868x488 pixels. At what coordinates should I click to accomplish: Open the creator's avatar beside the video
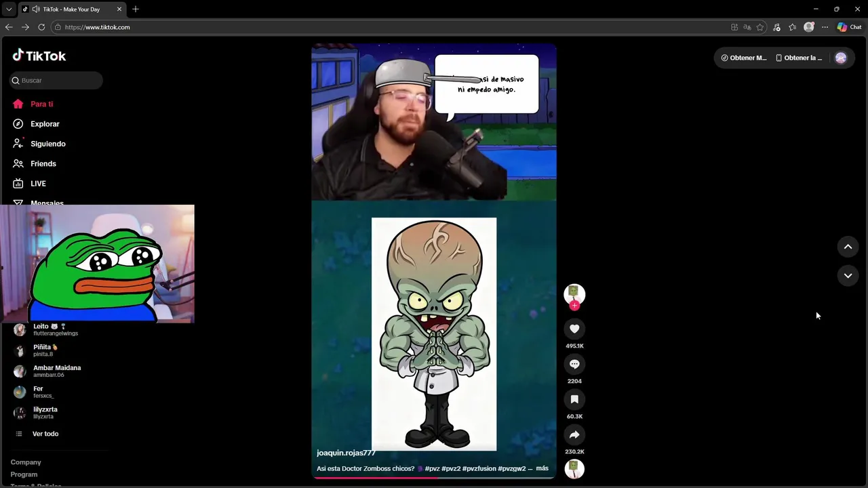574,293
